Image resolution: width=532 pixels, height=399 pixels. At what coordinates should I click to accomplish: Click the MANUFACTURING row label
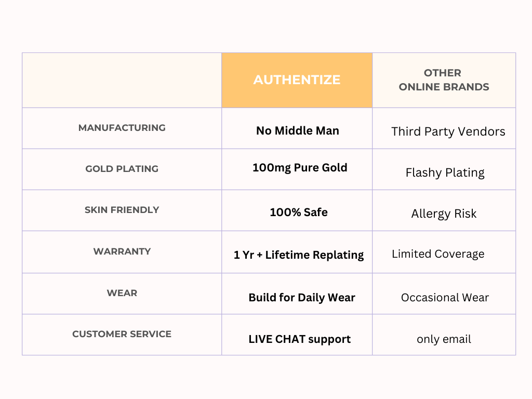(122, 128)
